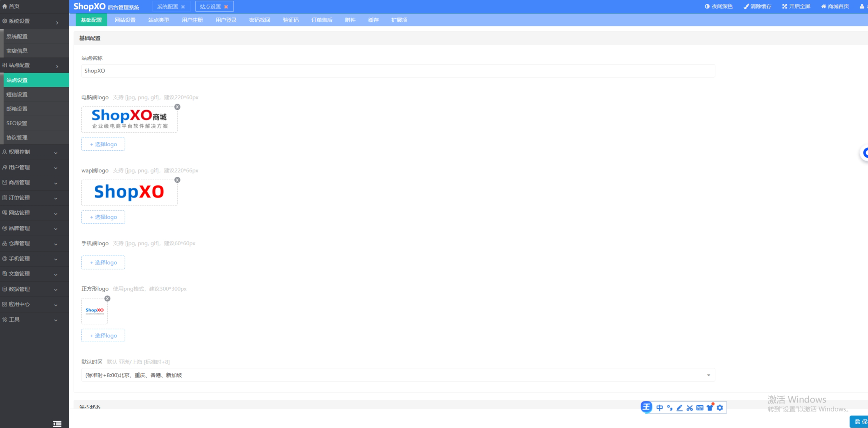Expand the 文章管理 sidebar menu
This screenshot has height=428, width=868.
pyautogui.click(x=34, y=274)
